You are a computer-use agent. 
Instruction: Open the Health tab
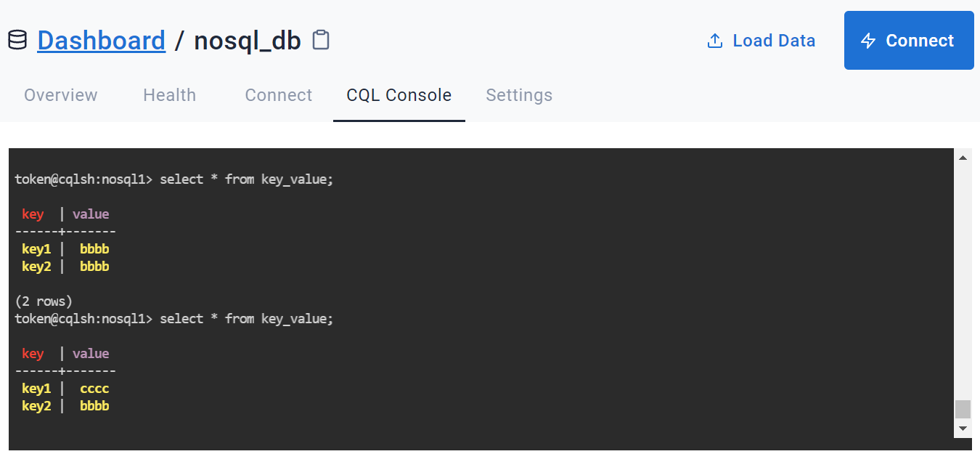(169, 95)
